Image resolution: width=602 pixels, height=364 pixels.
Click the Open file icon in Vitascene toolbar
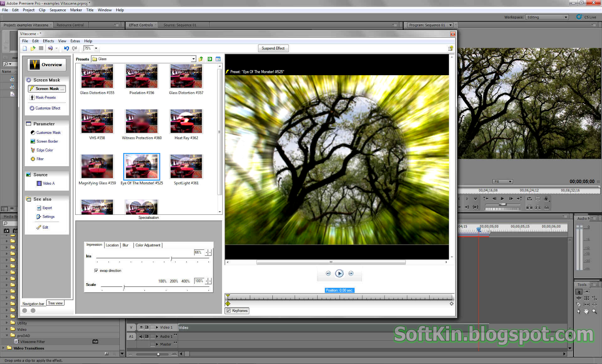click(x=33, y=48)
